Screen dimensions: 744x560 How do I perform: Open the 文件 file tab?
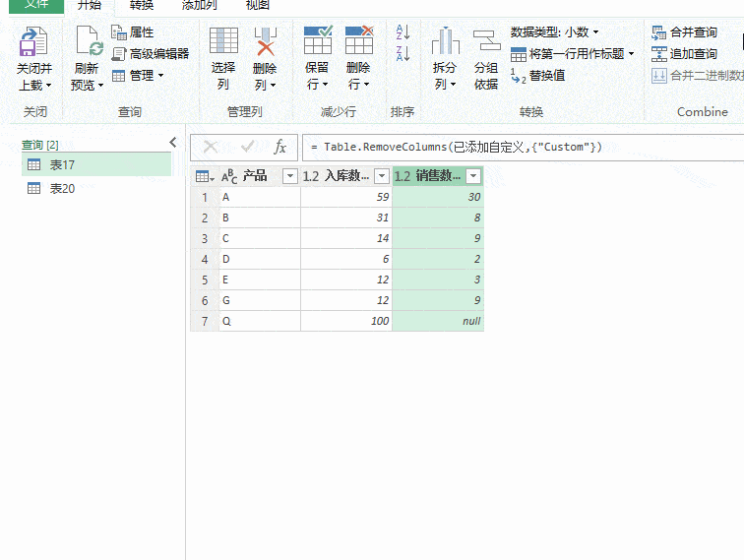pos(36,6)
